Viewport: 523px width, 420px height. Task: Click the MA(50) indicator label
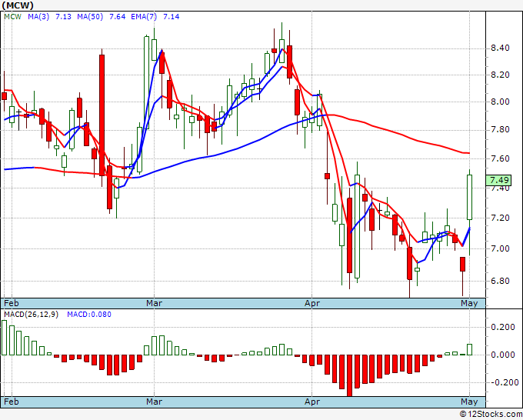[x=90, y=17]
